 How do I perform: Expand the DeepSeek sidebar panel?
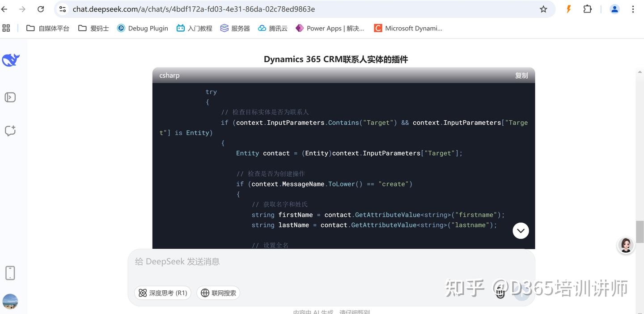point(10,98)
